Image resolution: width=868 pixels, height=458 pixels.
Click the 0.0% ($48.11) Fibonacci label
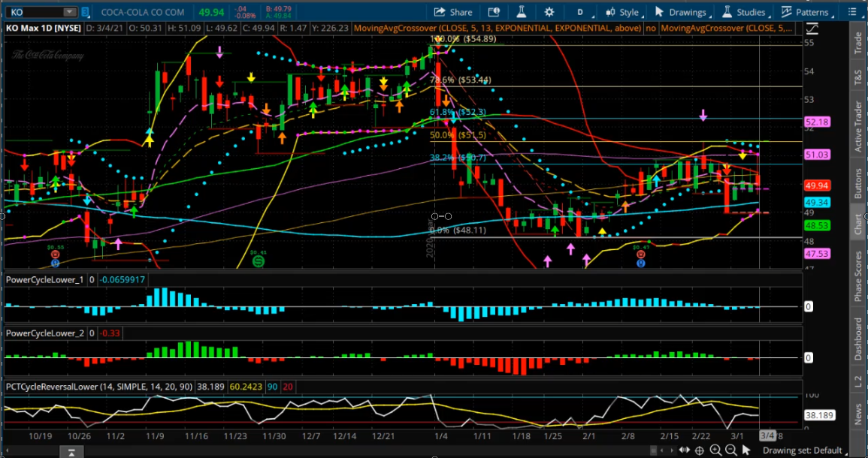tap(458, 230)
